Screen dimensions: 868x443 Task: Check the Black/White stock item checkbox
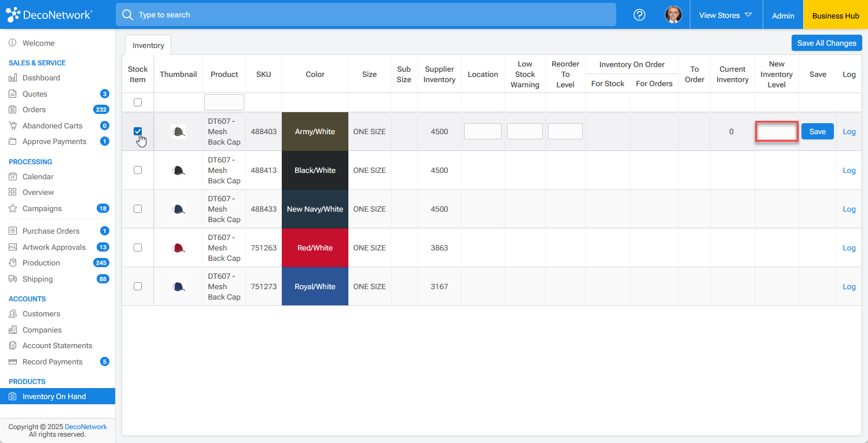(x=138, y=170)
